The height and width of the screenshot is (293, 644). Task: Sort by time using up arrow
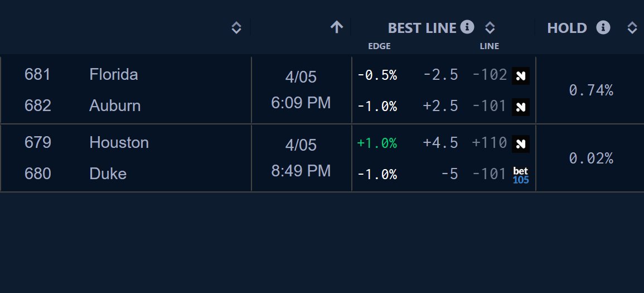pos(336,27)
